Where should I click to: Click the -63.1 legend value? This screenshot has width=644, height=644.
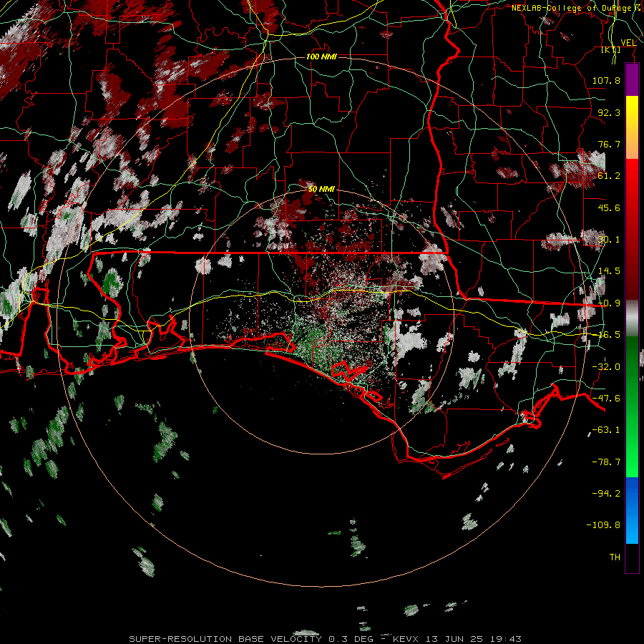coord(606,430)
